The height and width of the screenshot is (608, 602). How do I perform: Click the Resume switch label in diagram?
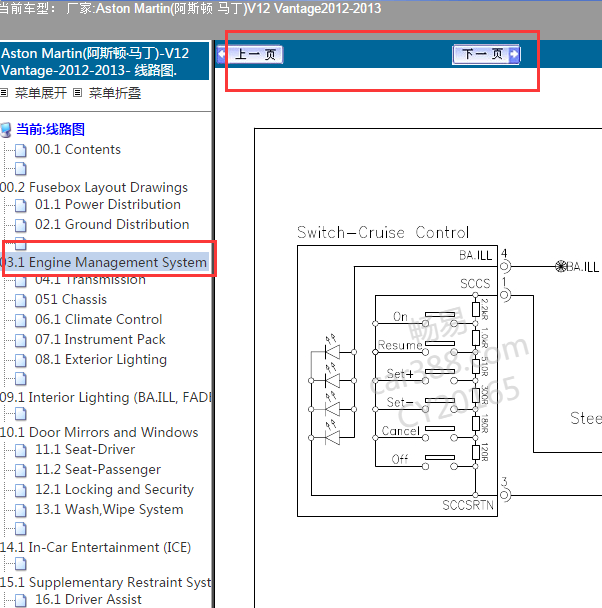(400, 345)
